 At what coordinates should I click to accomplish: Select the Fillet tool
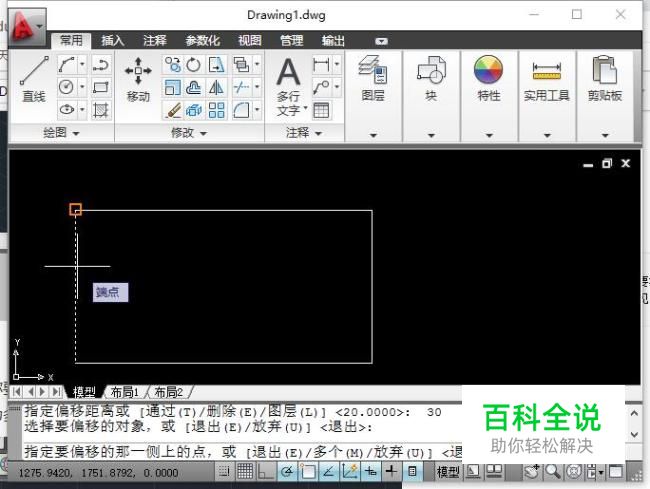tap(241, 110)
